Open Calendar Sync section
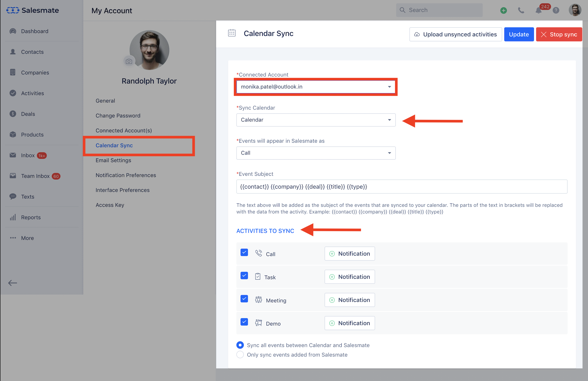The image size is (588, 381). click(x=114, y=145)
